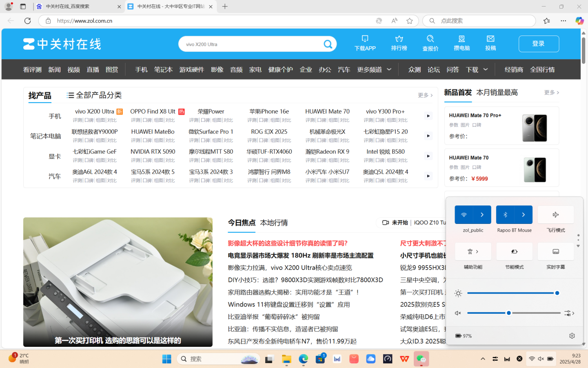The height and width of the screenshot is (368, 588).
Task: Adjust the screen brightness slider
Action: click(557, 293)
